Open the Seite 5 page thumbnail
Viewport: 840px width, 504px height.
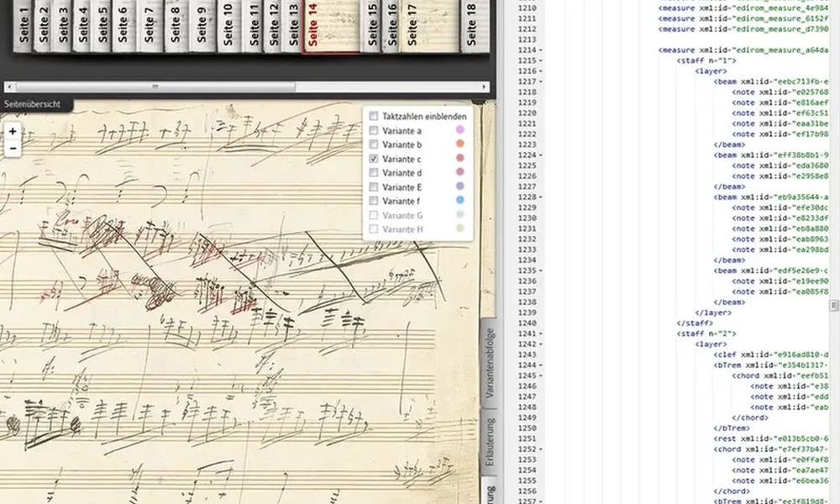tap(102, 26)
